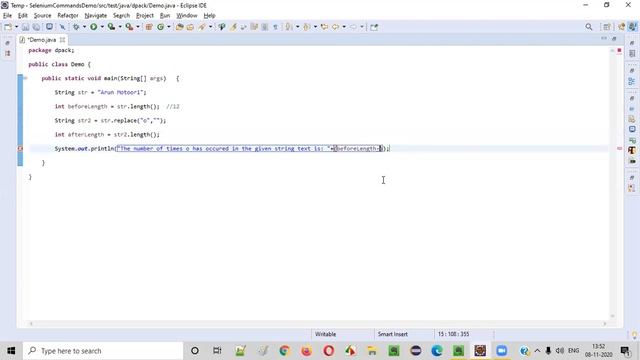This screenshot has width=640, height=360.
Task: Jump to Previous Annotation toolbar icon
Action: (x=307, y=27)
